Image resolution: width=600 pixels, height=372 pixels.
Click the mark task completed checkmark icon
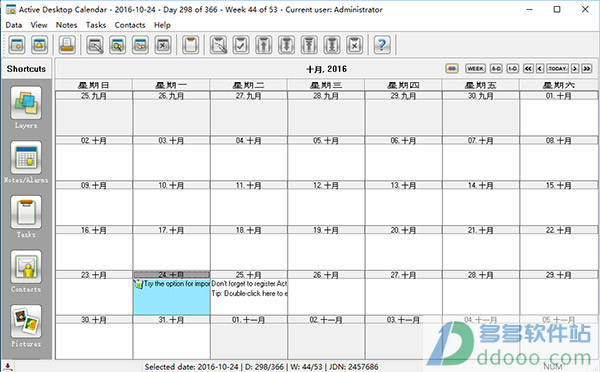pyautogui.click(x=241, y=45)
